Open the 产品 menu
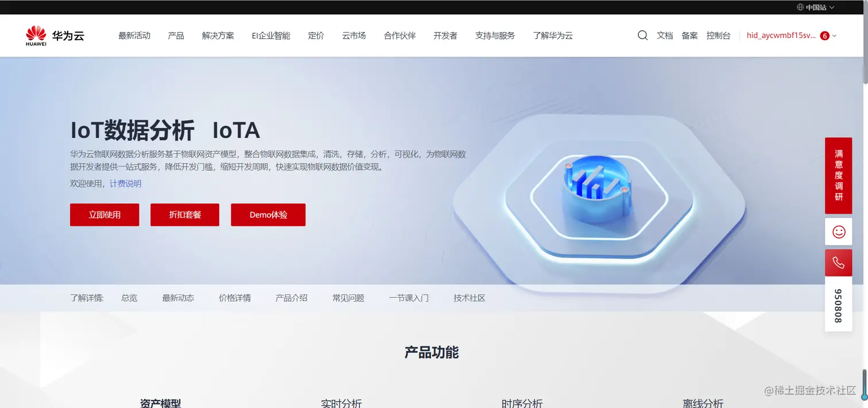 tap(176, 35)
